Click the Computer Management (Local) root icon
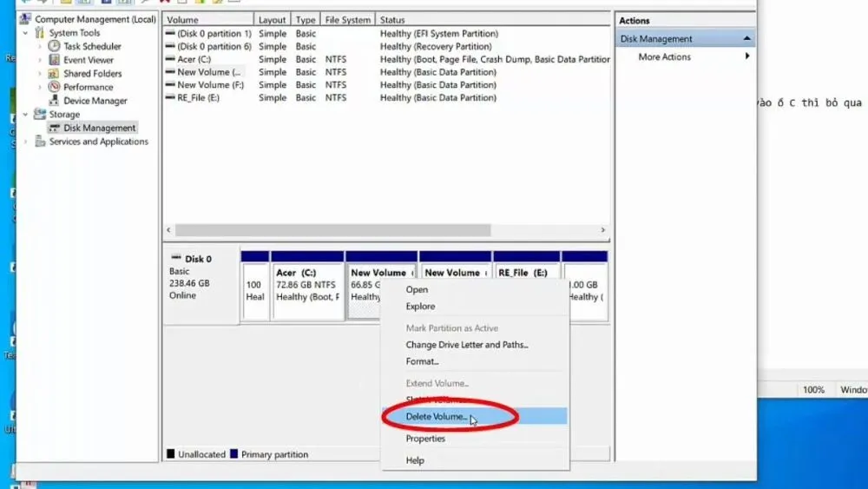The width and height of the screenshot is (868, 489). pos(26,19)
